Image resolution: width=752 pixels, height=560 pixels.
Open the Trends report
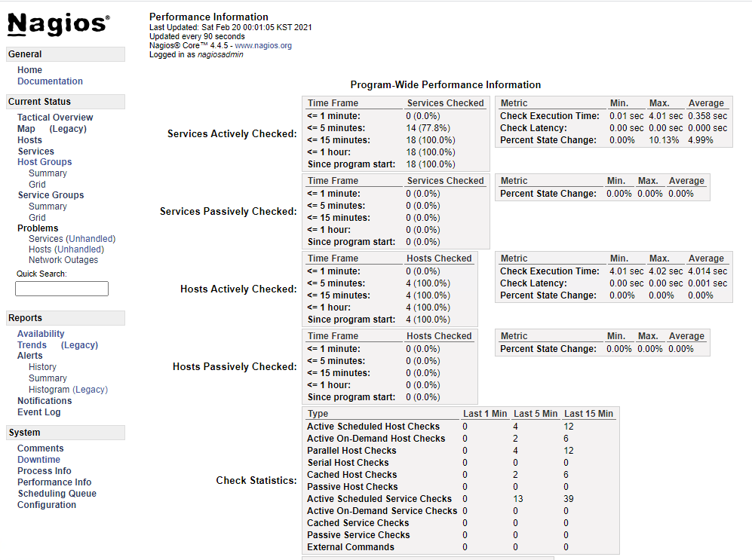(x=32, y=345)
